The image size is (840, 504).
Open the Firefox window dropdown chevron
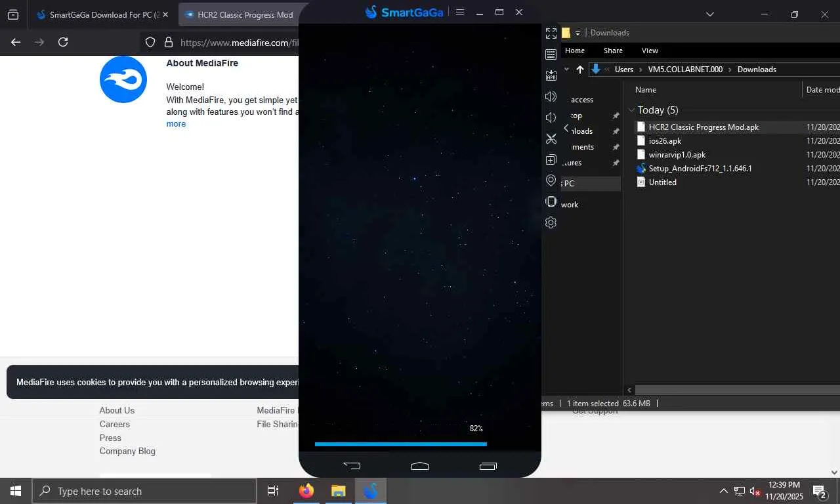710,14
